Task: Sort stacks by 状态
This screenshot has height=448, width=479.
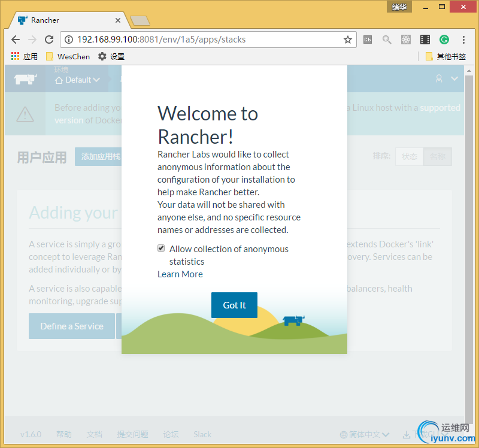Action: pyautogui.click(x=410, y=156)
